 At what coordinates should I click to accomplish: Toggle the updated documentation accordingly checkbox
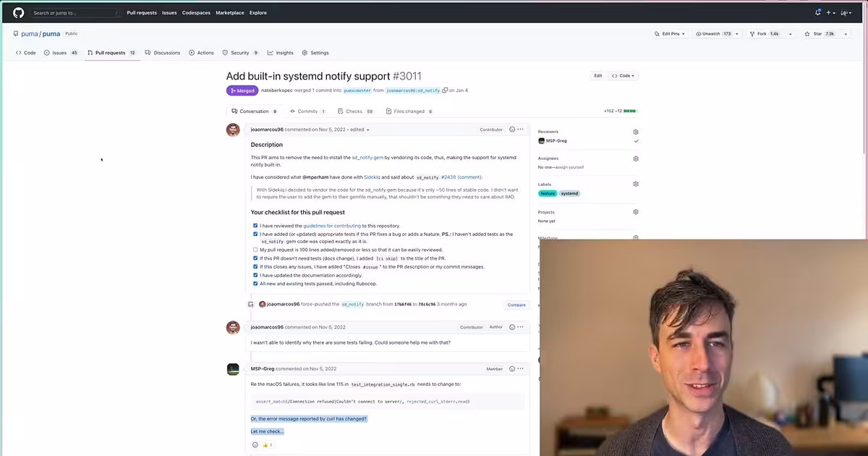click(x=255, y=275)
